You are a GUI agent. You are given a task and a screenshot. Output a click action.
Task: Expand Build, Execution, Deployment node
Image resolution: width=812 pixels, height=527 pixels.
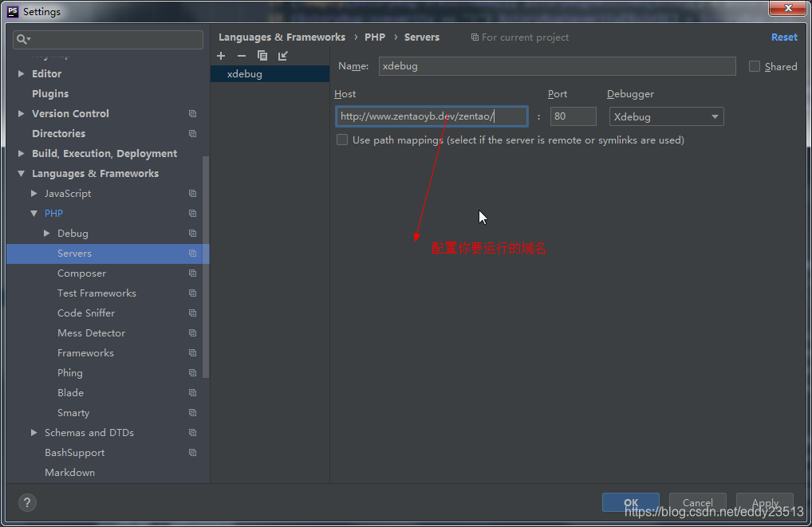point(22,153)
